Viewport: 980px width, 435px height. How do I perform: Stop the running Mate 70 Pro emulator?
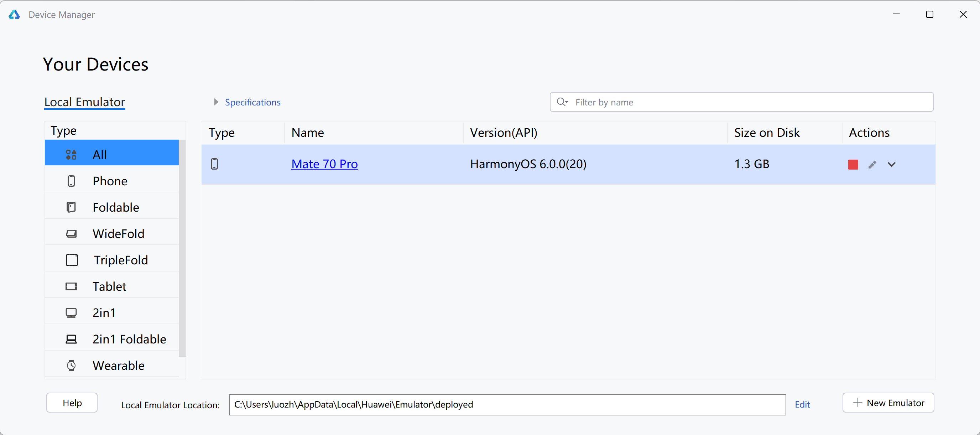(853, 164)
